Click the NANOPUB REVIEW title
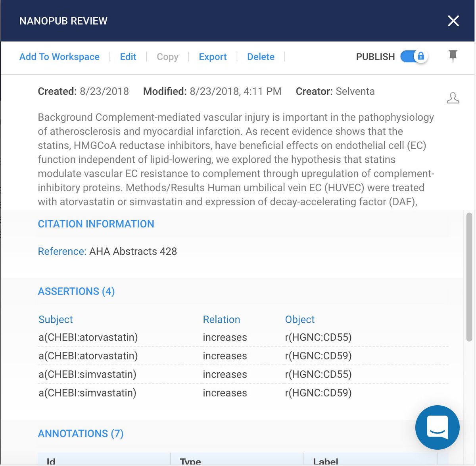 pos(63,21)
